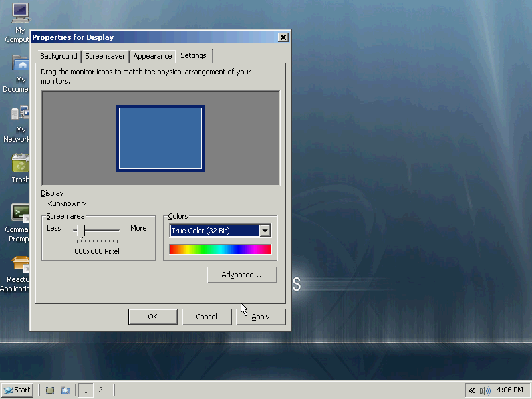Switch to virtual desktop 2
This screenshot has height=399, width=532.
[x=100, y=390]
